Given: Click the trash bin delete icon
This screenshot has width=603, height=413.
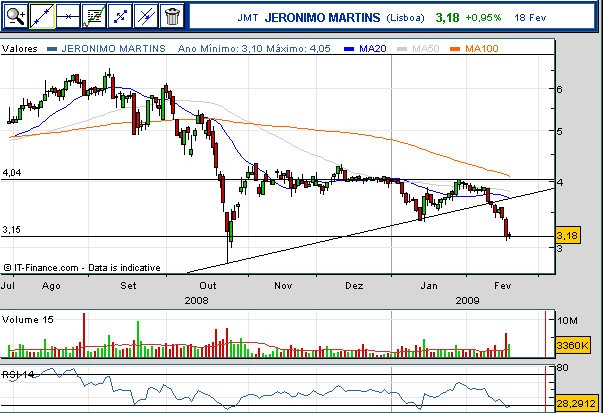Looking at the screenshot, I should pos(172,16).
